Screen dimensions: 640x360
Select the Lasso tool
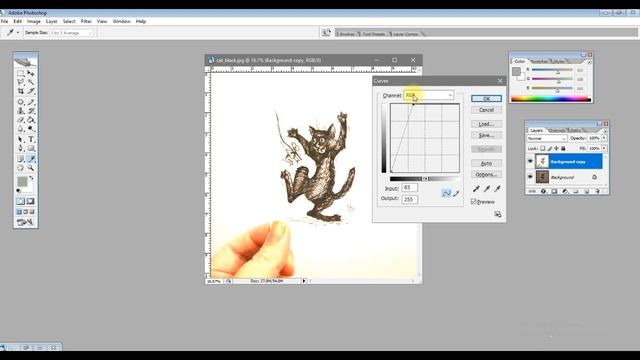[20, 82]
